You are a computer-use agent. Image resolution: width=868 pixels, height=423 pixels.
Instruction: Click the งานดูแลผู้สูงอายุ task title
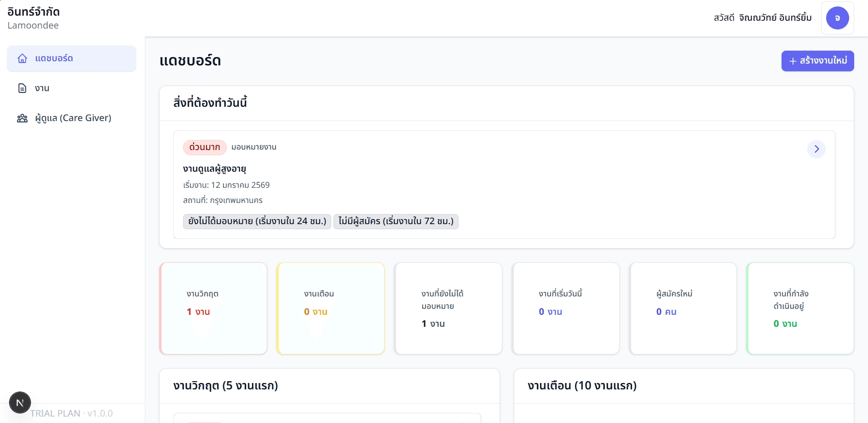(x=214, y=169)
